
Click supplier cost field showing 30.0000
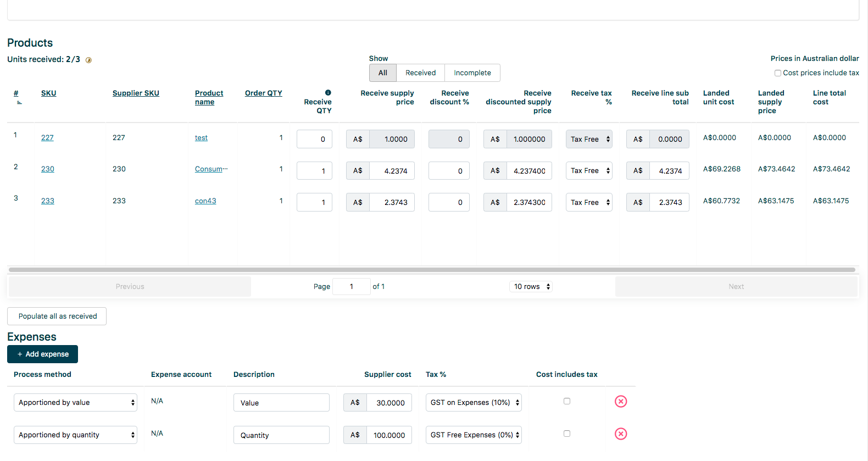pos(389,402)
